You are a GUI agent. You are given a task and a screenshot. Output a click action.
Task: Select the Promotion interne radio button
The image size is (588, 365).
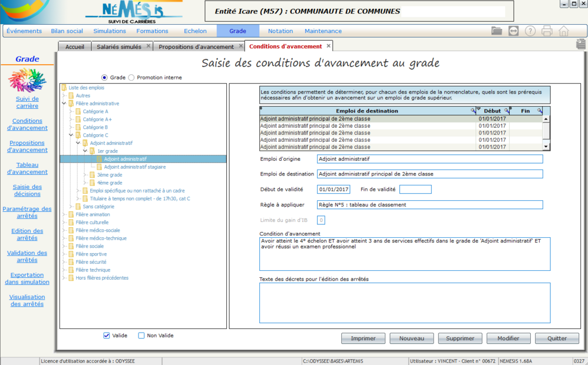[x=131, y=77]
